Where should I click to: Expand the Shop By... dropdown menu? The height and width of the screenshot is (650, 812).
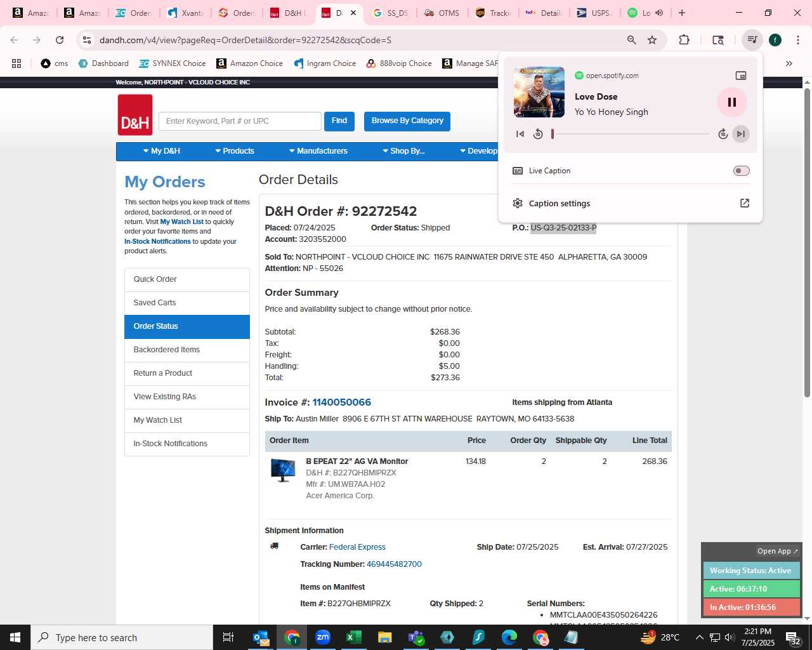(403, 151)
